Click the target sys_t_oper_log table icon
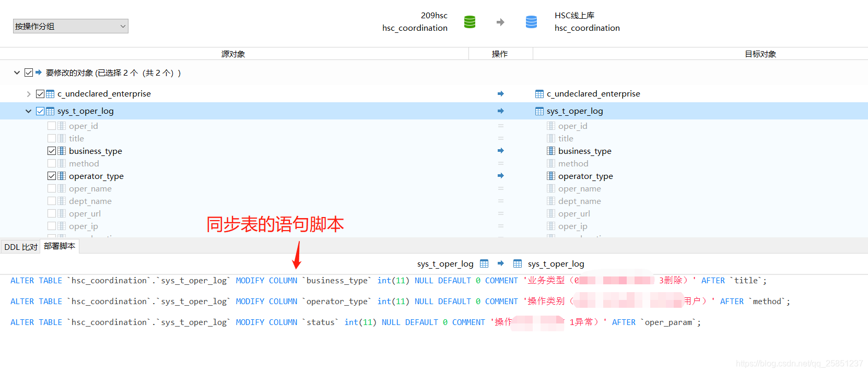868x373 pixels. [539, 111]
